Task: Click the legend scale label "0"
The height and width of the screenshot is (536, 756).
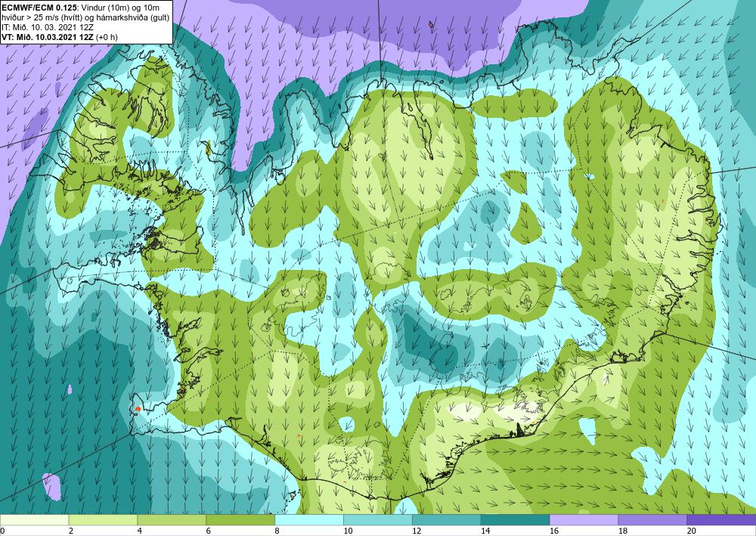Action: pos(2,531)
